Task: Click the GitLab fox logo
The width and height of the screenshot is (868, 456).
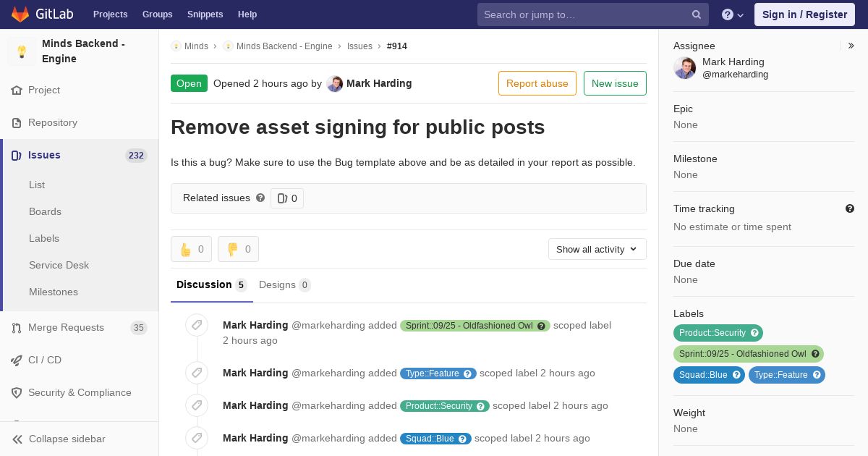Action: click(x=20, y=14)
